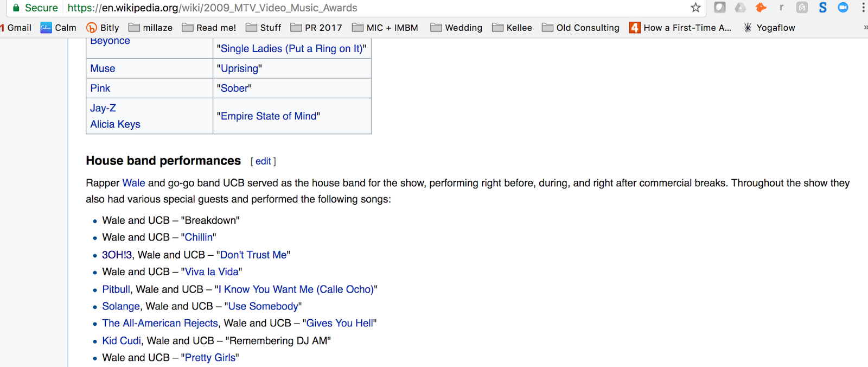Show more bookmarks chevron

click(865, 28)
